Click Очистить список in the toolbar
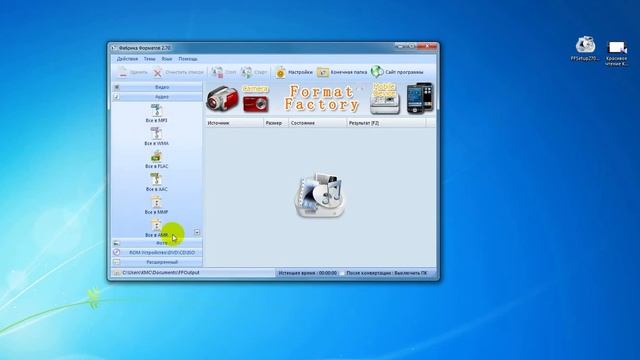 click(x=178, y=72)
